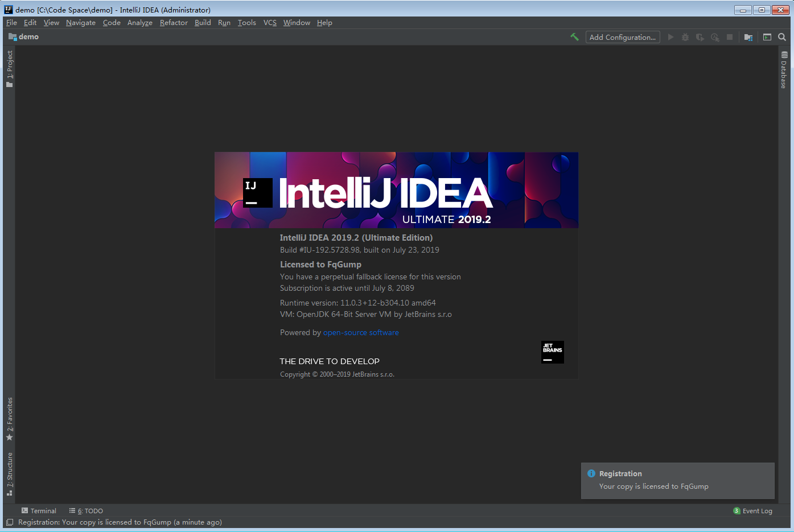The width and height of the screenshot is (794, 532).
Task: Click the info icon in Registration notification
Action: point(591,473)
